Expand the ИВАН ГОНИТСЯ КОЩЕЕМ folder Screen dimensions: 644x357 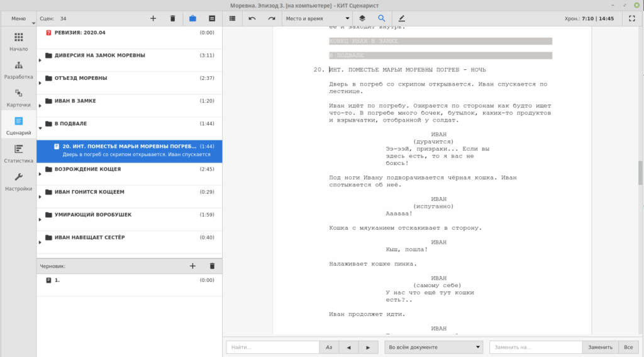pyautogui.click(x=40, y=196)
